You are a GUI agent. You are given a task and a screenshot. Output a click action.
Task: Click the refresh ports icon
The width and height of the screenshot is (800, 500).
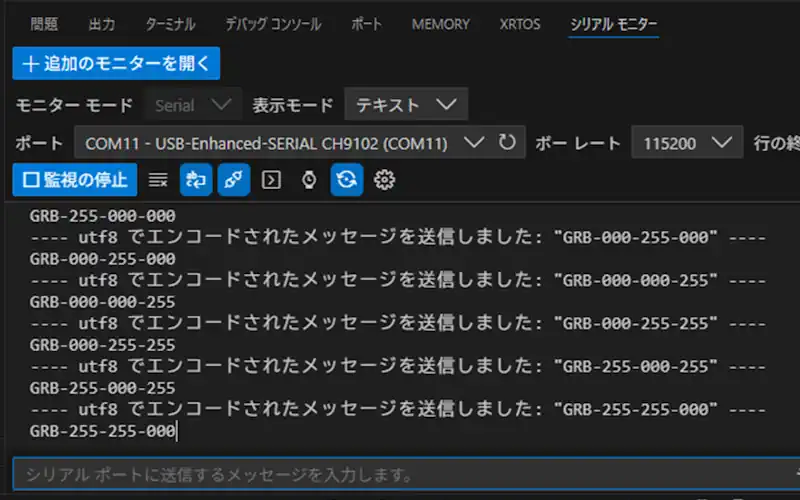508,142
